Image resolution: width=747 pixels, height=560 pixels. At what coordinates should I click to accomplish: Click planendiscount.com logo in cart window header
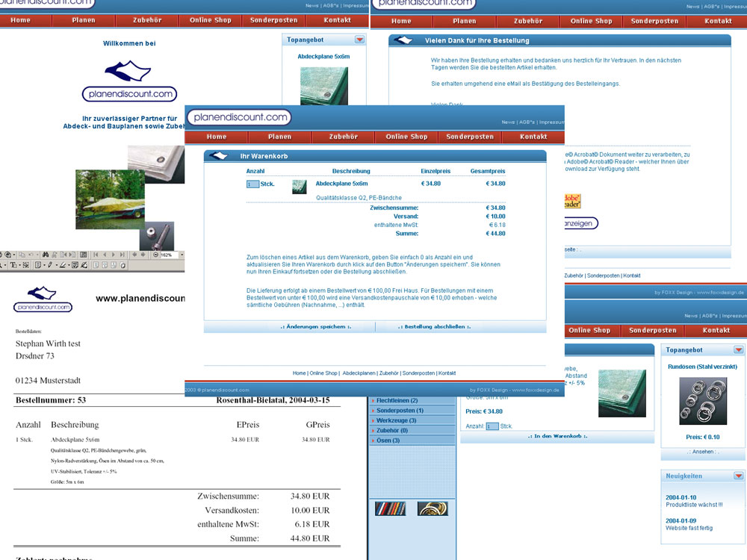tap(240, 117)
